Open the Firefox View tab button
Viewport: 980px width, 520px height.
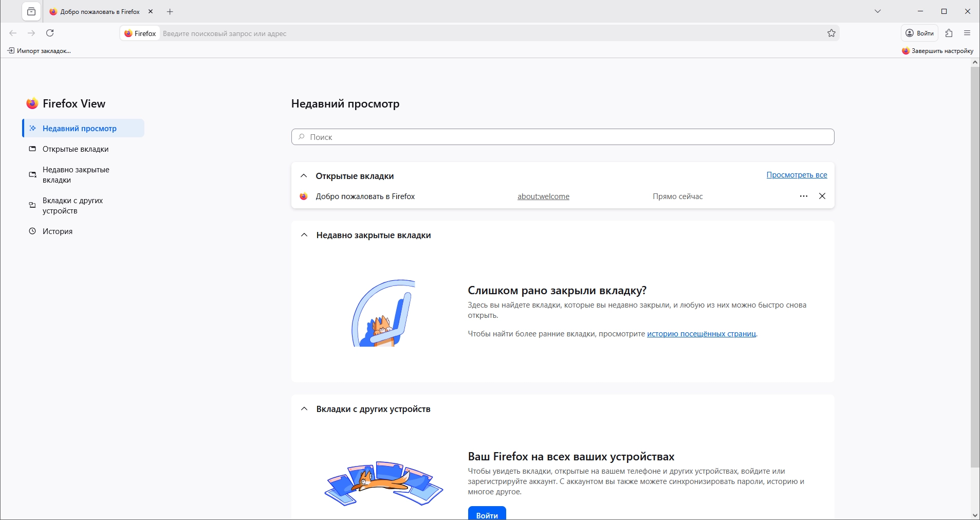[31, 11]
